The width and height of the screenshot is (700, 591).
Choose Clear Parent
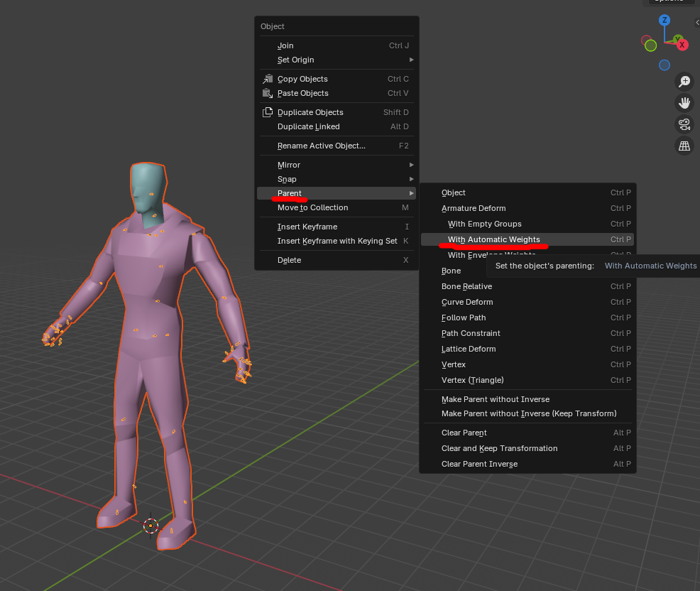(x=527, y=433)
